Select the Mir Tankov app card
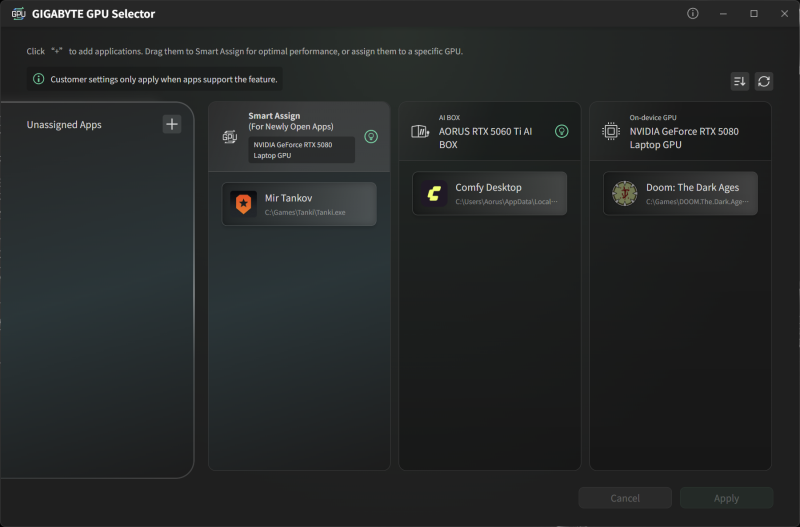The image size is (800, 527). (x=299, y=204)
